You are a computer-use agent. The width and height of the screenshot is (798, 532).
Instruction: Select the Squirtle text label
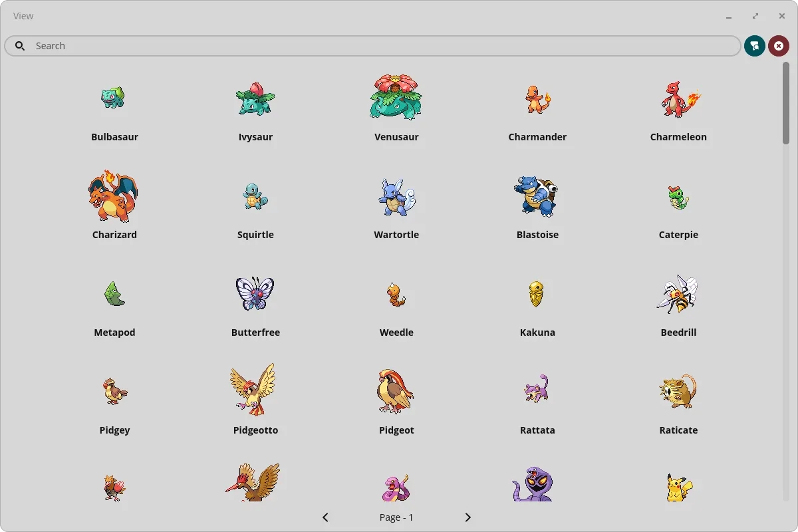(x=255, y=235)
